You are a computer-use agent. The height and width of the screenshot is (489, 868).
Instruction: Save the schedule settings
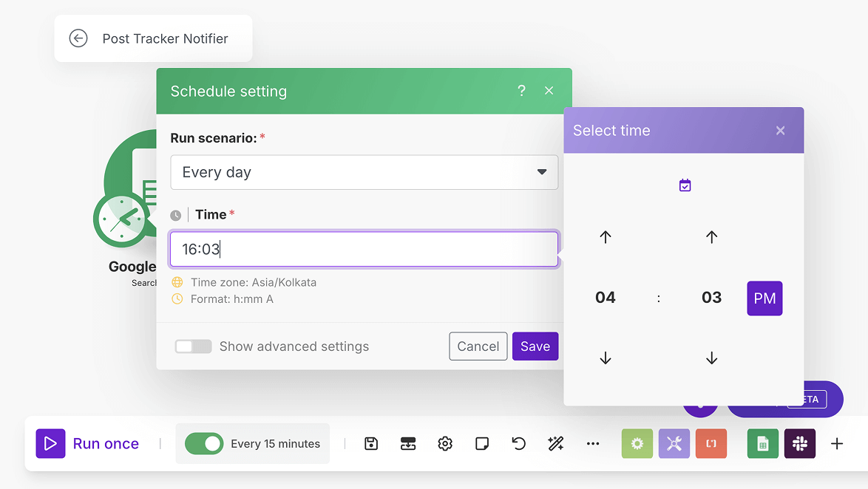tap(535, 346)
